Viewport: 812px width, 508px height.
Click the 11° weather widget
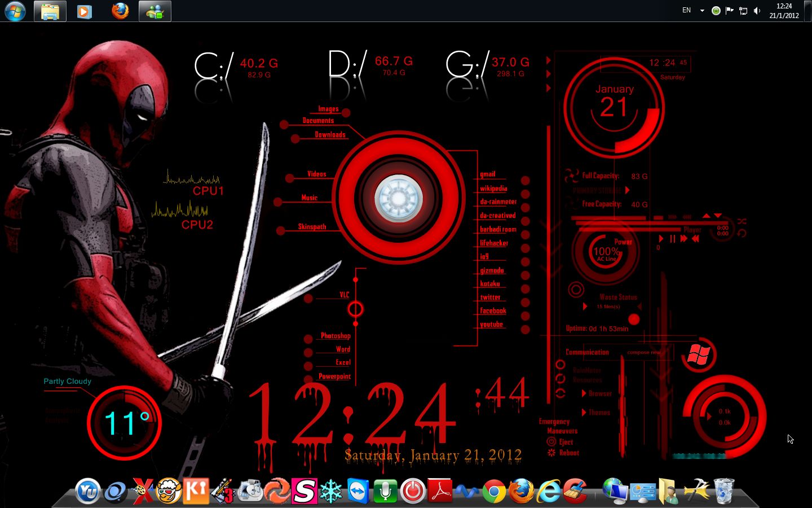(x=125, y=422)
